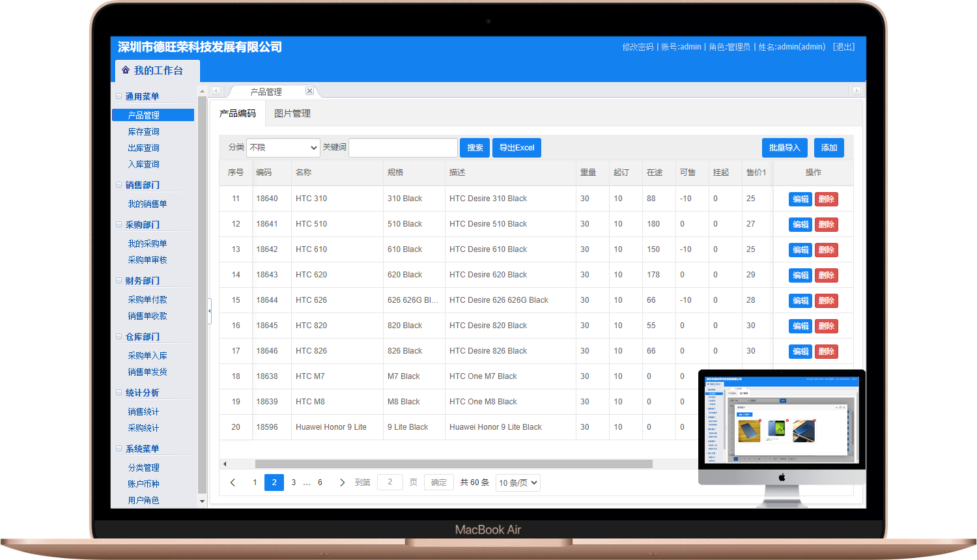Go to next page using right chevron
Viewport: 977px width, 560px height.
coord(342,483)
